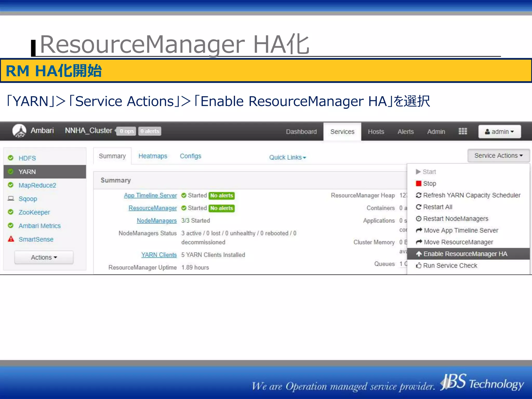Choose Enable ResourceManager HA menu item
The height and width of the screenshot is (399, 532).
(x=468, y=254)
